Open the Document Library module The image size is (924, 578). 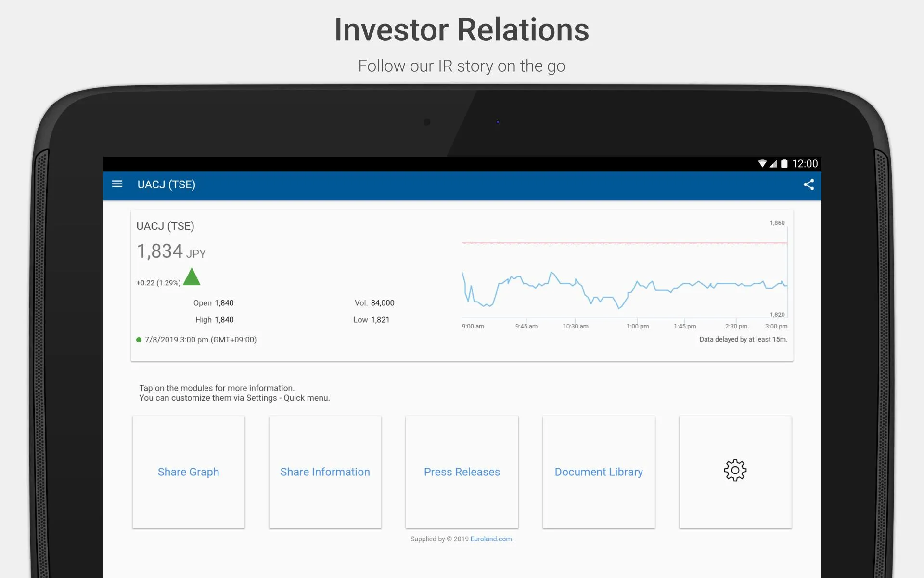click(x=599, y=471)
